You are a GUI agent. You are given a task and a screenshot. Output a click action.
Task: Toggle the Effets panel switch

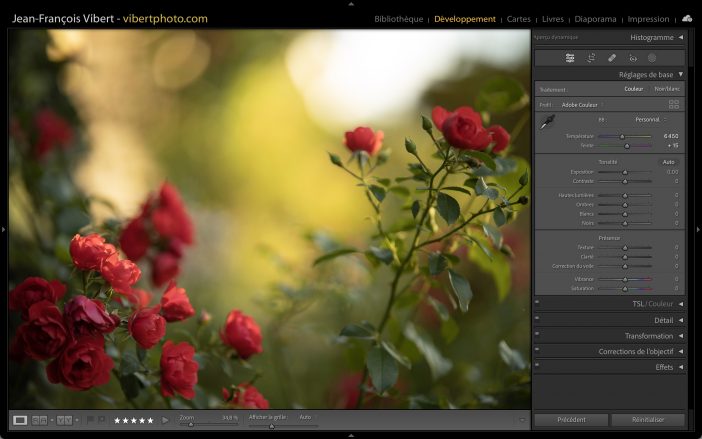tap(537, 367)
